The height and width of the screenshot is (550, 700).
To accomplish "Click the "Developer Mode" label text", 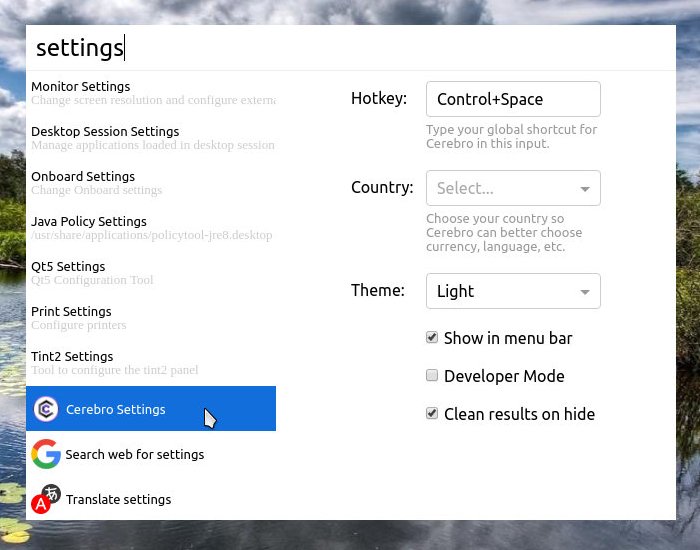I will click(x=504, y=376).
